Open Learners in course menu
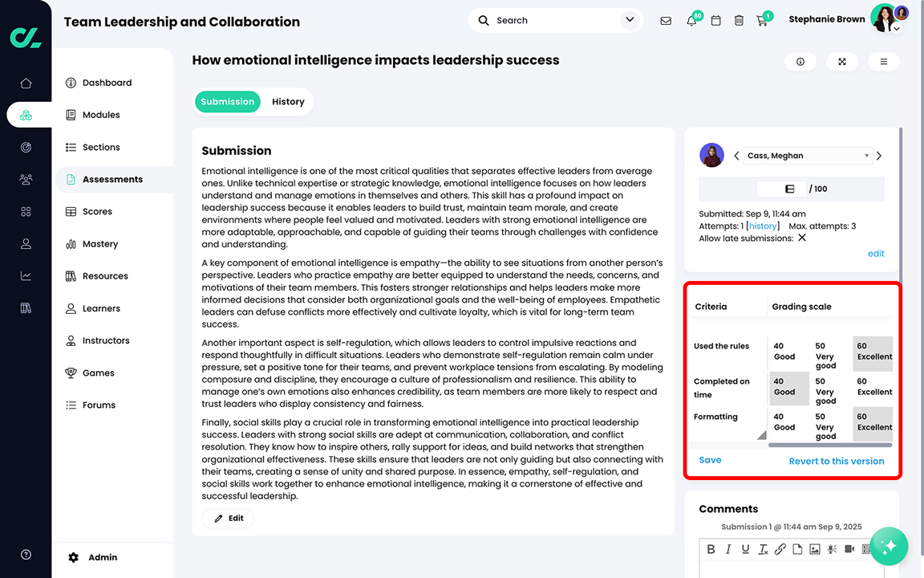This screenshot has width=924, height=578. 101,308
